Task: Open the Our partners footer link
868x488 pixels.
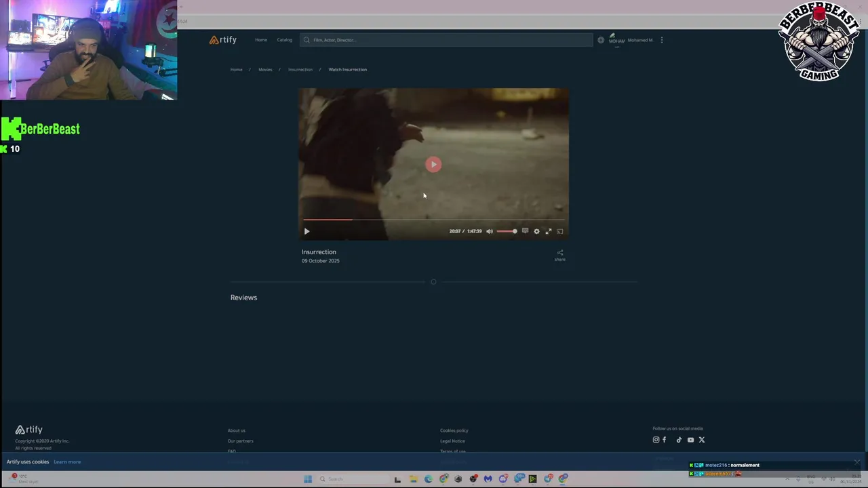Action: pyautogui.click(x=241, y=441)
